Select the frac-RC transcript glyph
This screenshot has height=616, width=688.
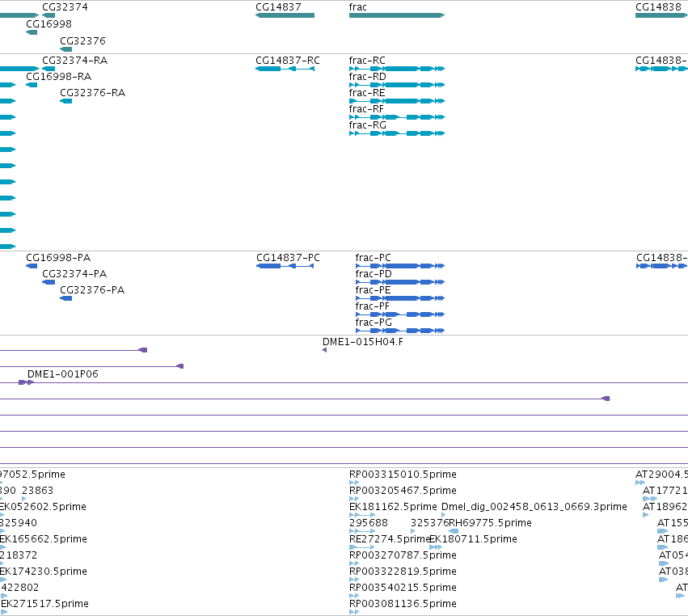point(397,69)
